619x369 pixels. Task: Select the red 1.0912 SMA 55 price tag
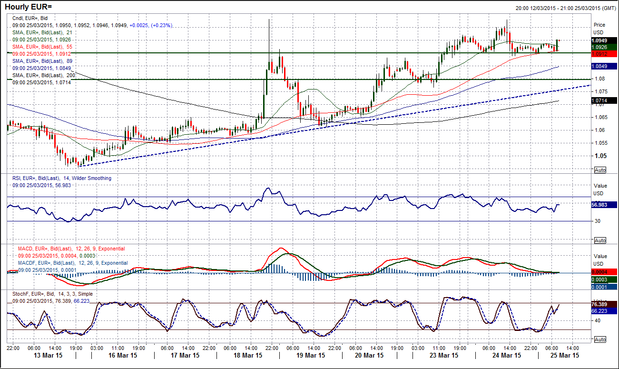pyautogui.click(x=604, y=53)
